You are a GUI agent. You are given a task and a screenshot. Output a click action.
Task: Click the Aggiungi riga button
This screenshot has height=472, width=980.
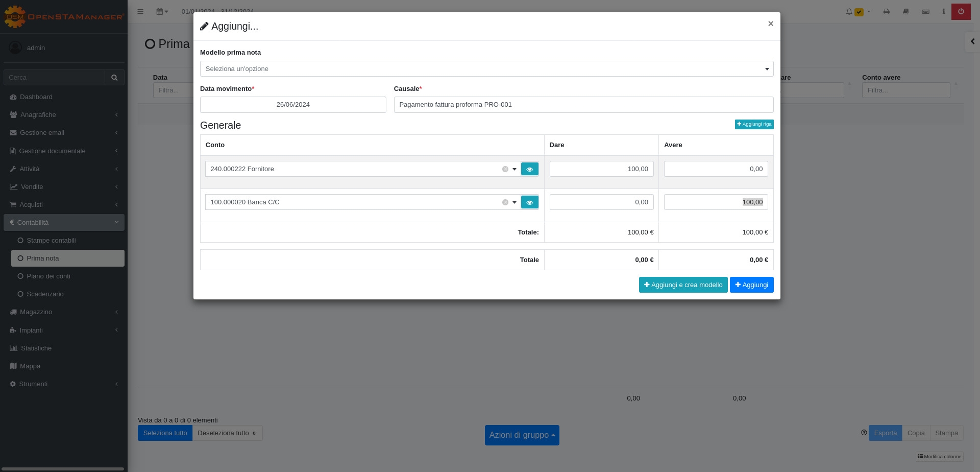coord(754,124)
